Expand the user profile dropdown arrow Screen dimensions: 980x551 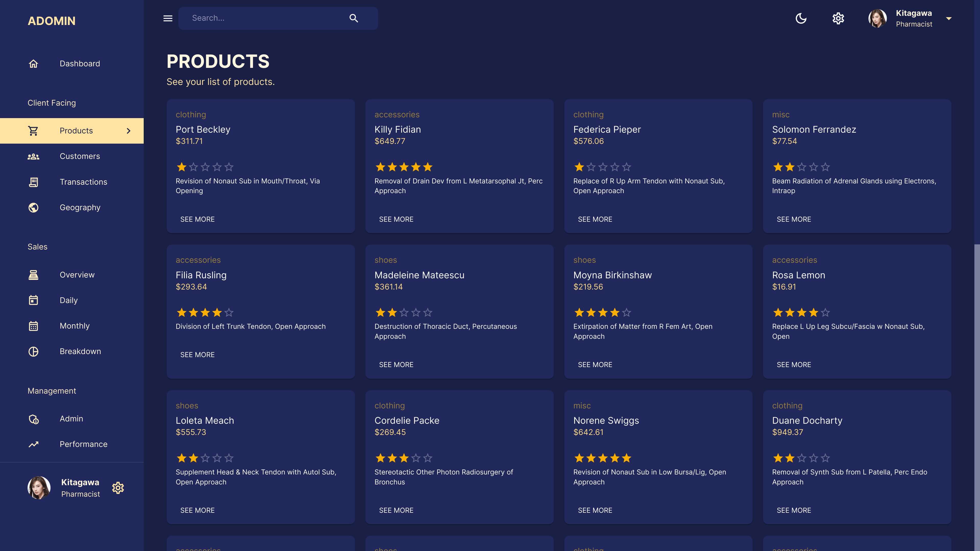pyautogui.click(x=948, y=18)
